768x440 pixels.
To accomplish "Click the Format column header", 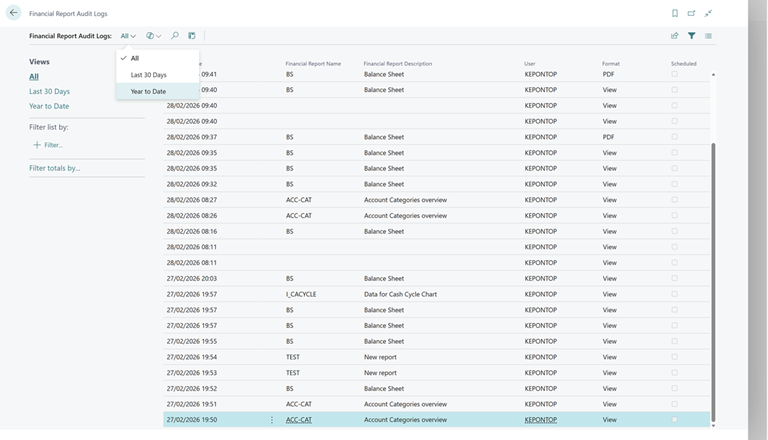I will pos(611,64).
